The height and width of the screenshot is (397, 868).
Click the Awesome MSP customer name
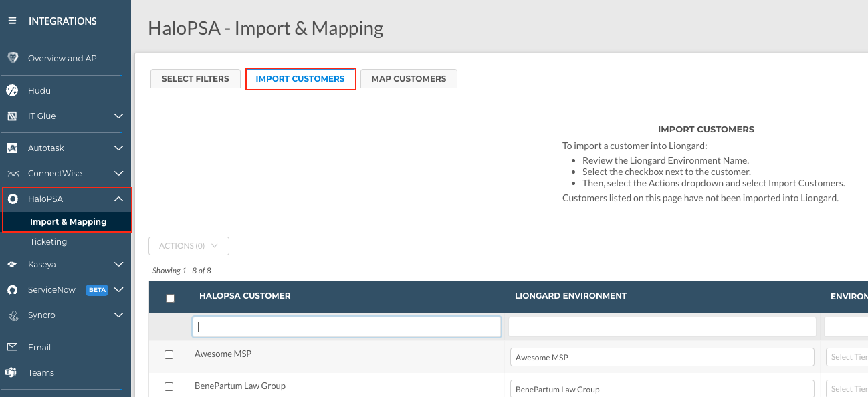pyautogui.click(x=223, y=354)
